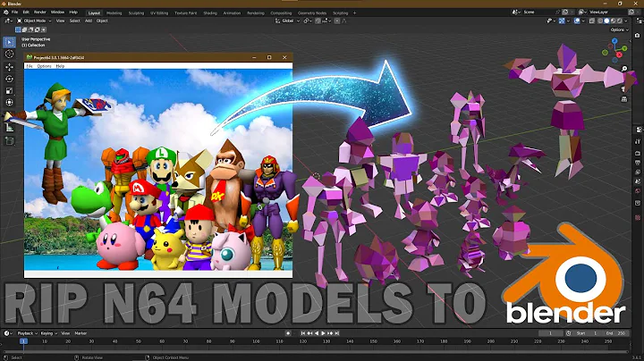Jump to the timeline start frame

click(303, 333)
